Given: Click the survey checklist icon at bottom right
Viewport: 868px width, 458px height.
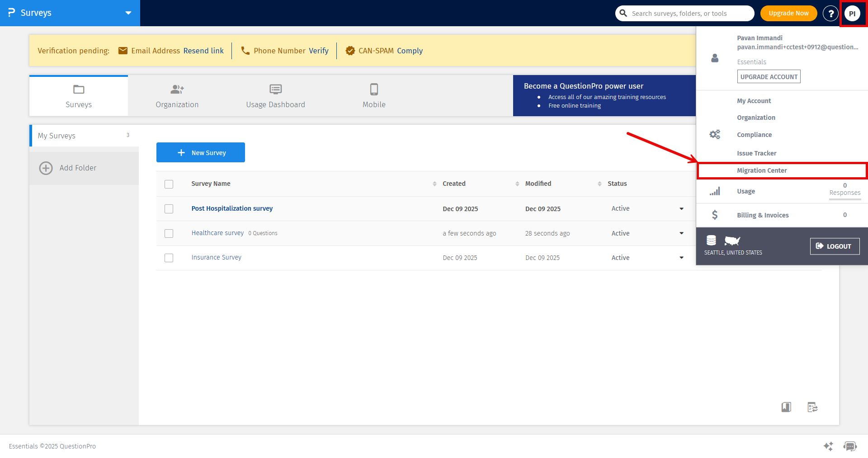Looking at the screenshot, I should 812,407.
